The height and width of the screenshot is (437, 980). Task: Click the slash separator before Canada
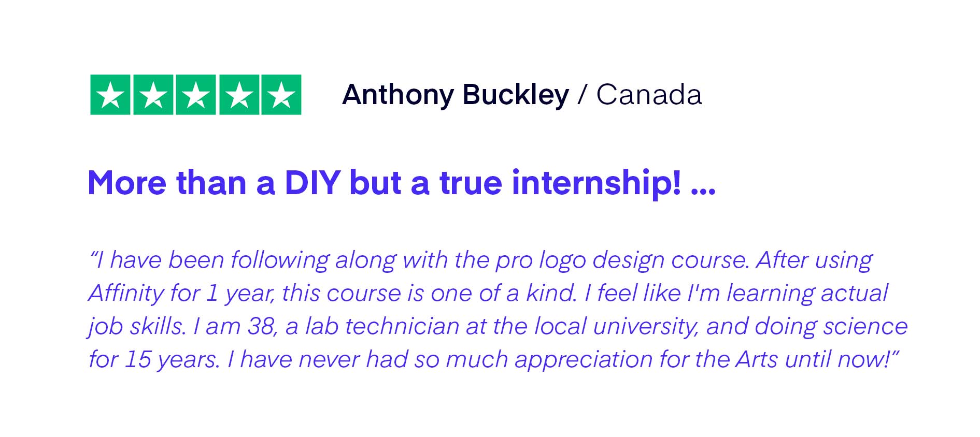point(583,95)
